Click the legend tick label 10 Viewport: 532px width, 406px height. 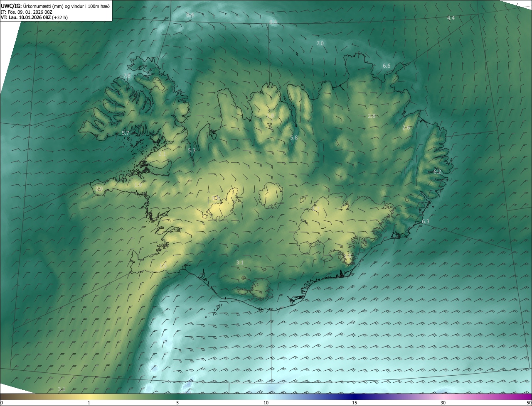pos(266,403)
